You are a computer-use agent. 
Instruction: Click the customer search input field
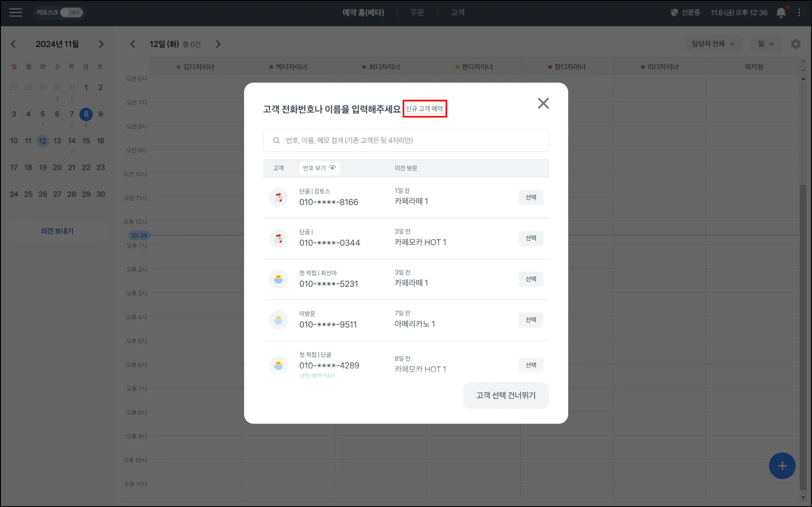point(406,140)
